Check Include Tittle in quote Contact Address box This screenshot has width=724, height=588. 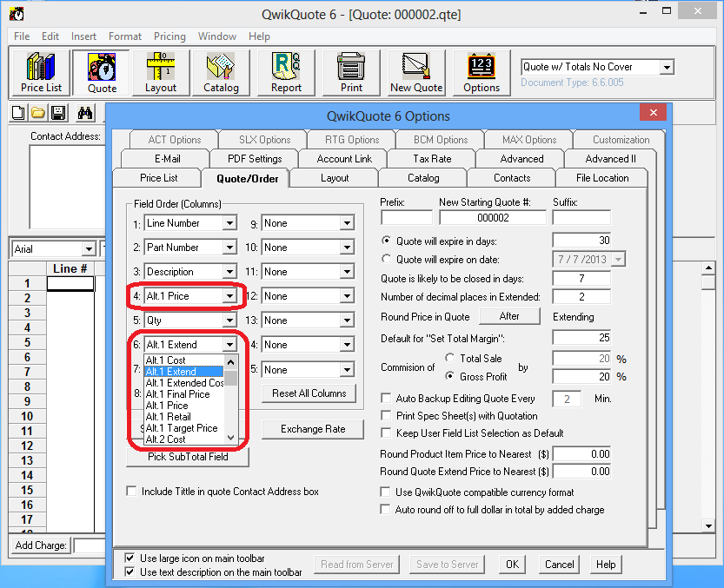(131, 491)
